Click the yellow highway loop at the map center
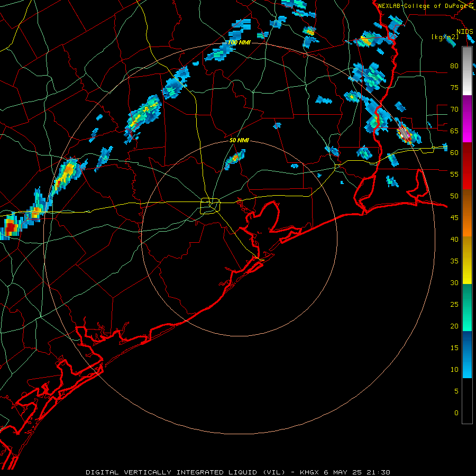The height and width of the screenshot is (476, 476). point(210,206)
